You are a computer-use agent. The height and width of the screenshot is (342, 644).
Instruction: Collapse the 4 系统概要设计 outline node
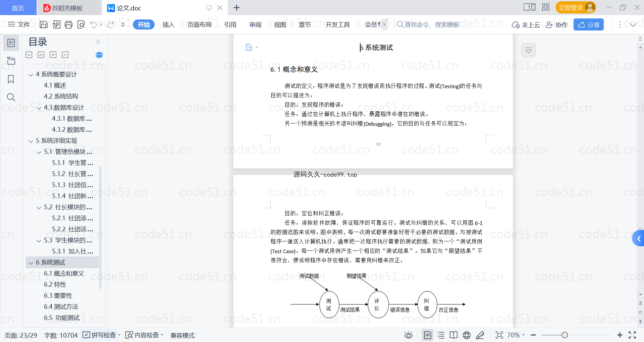31,75
